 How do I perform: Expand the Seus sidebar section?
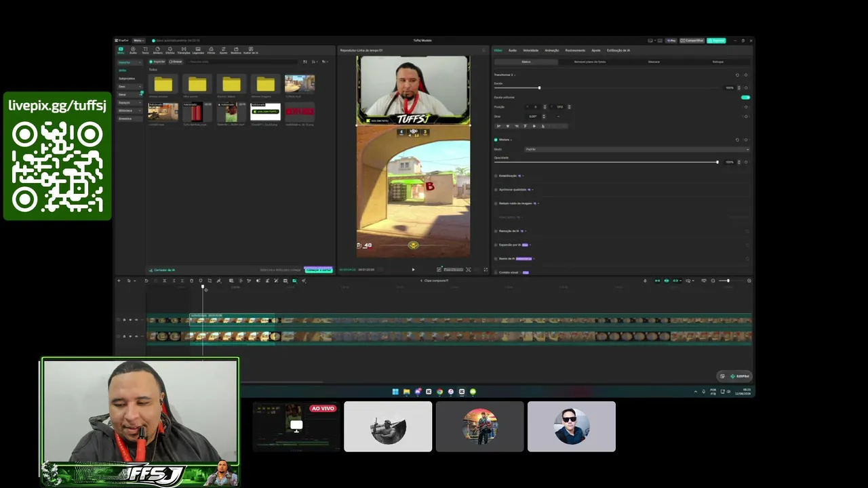[x=129, y=87]
